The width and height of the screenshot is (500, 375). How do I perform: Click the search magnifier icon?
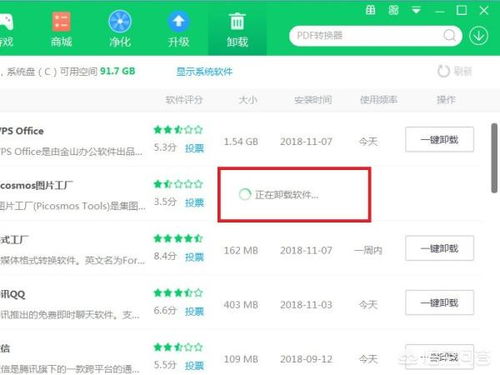(x=449, y=35)
